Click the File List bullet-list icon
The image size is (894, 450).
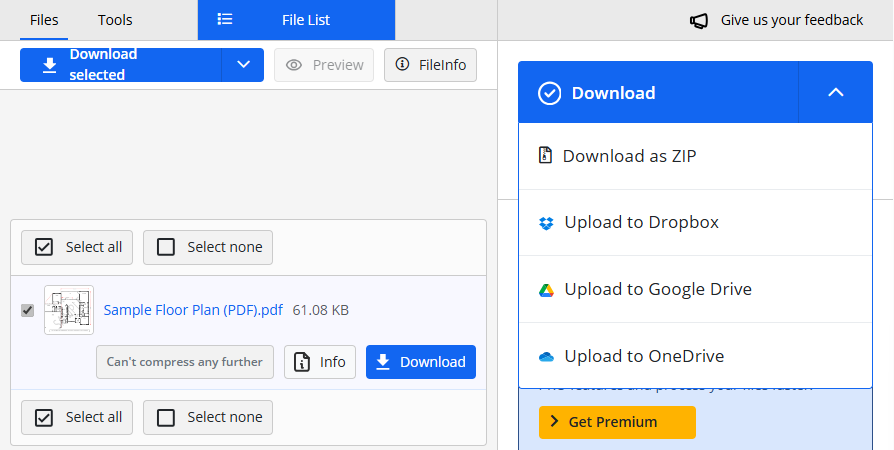tap(225, 20)
